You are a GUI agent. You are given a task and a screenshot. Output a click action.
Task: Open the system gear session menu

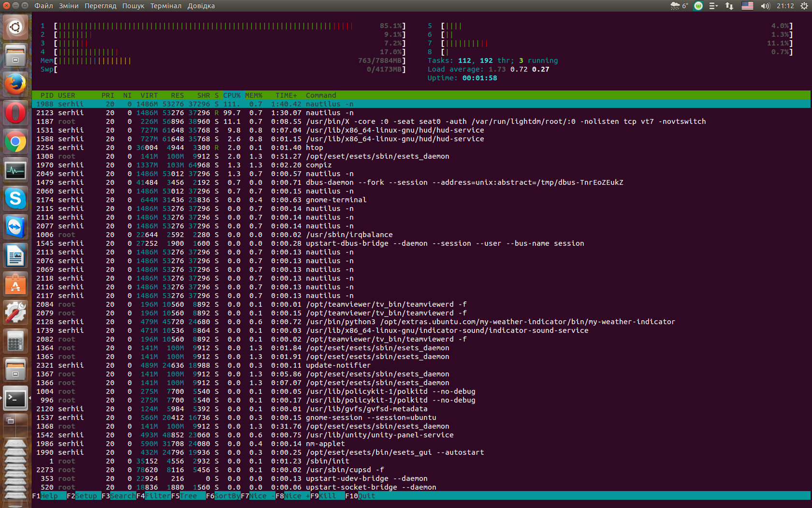(x=804, y=6)
